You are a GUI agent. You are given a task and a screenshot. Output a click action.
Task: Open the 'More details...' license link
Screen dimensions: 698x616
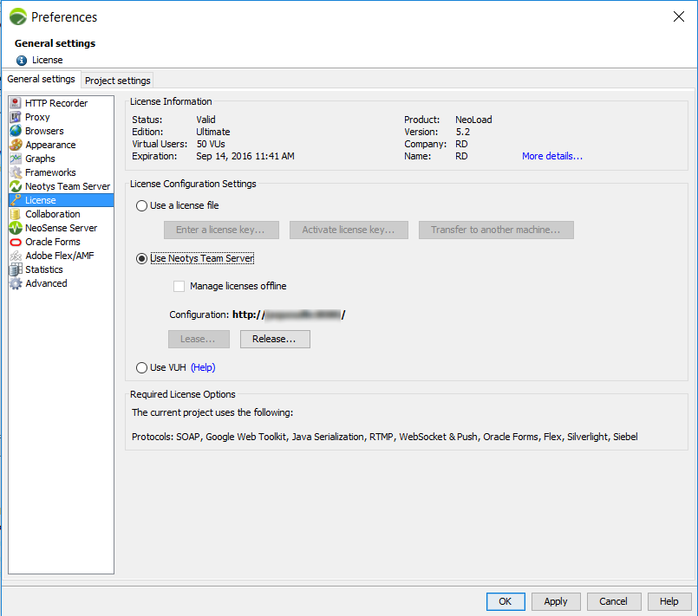(x=551, y=156)
